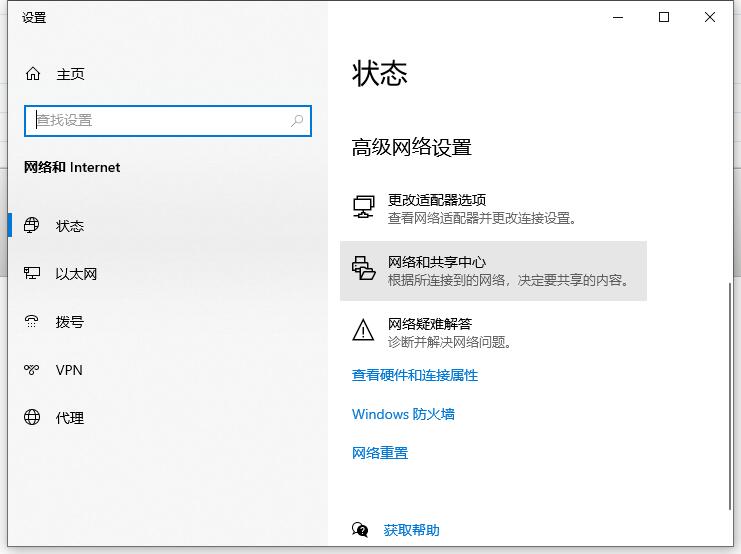Click the VPN icon in the sidebar

click(33, 370)
